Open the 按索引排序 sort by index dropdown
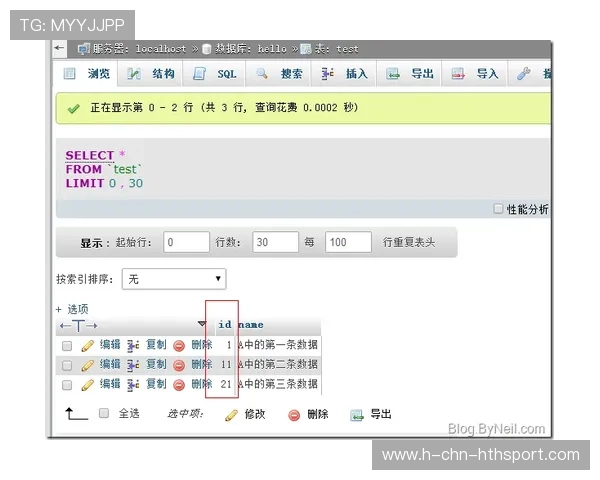The width and height of the screenshot is (600, 480). 174,279
